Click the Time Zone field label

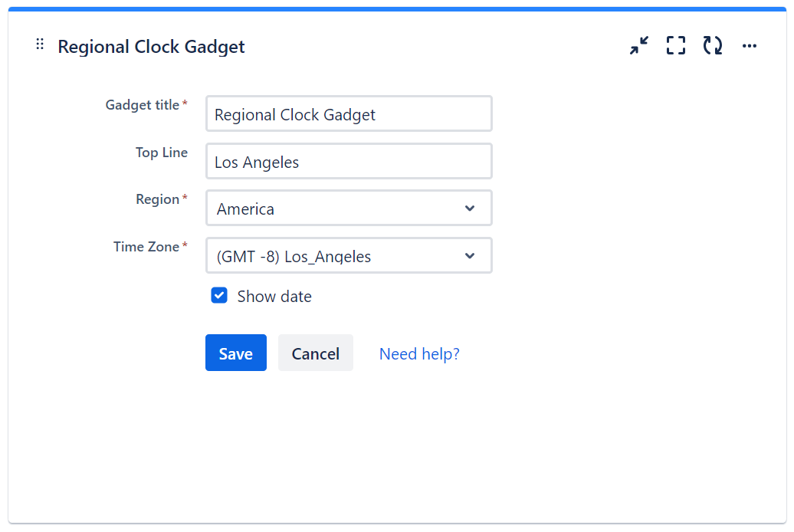[x=146, y=247]
